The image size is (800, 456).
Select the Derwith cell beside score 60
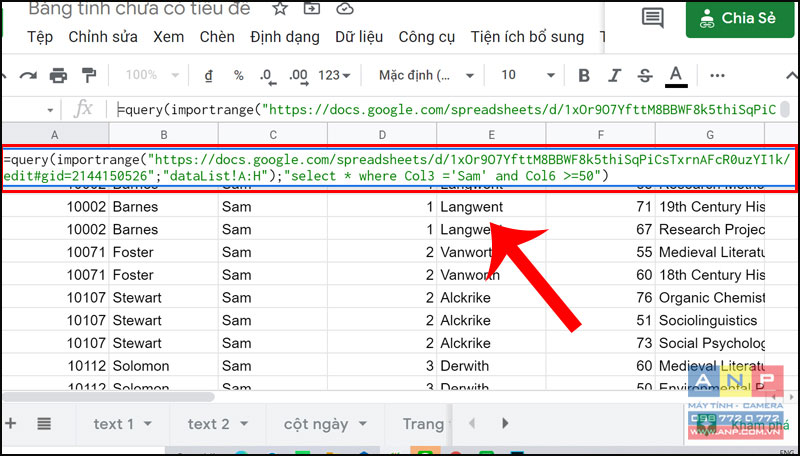pos(491,366)
